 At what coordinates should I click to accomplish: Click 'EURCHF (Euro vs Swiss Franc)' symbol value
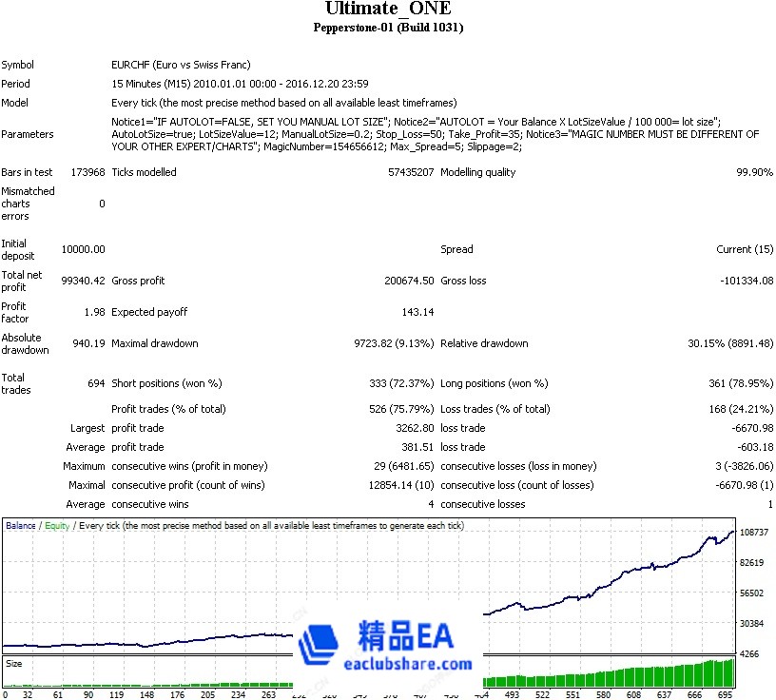pos(181,65)
